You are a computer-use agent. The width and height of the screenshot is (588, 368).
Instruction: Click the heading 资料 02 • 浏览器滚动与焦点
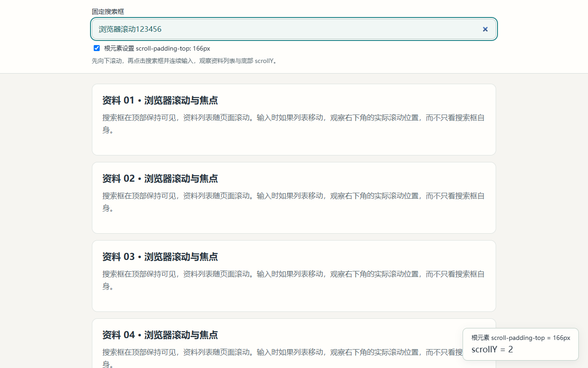[160, 178]
